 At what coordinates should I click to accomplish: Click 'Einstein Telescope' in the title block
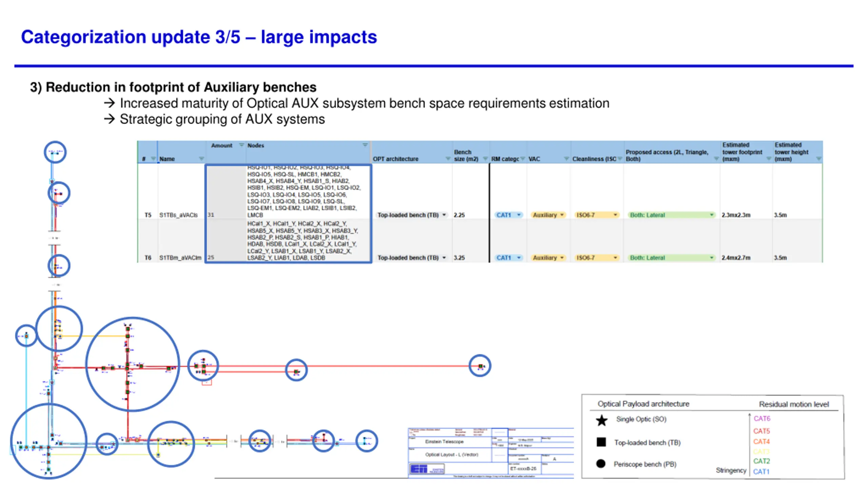[444, 442]
